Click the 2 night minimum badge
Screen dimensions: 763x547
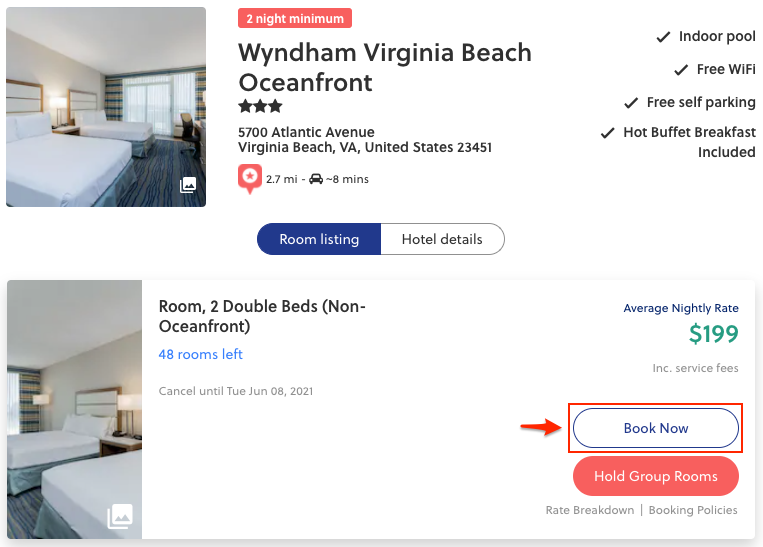(x=295, y=18)
